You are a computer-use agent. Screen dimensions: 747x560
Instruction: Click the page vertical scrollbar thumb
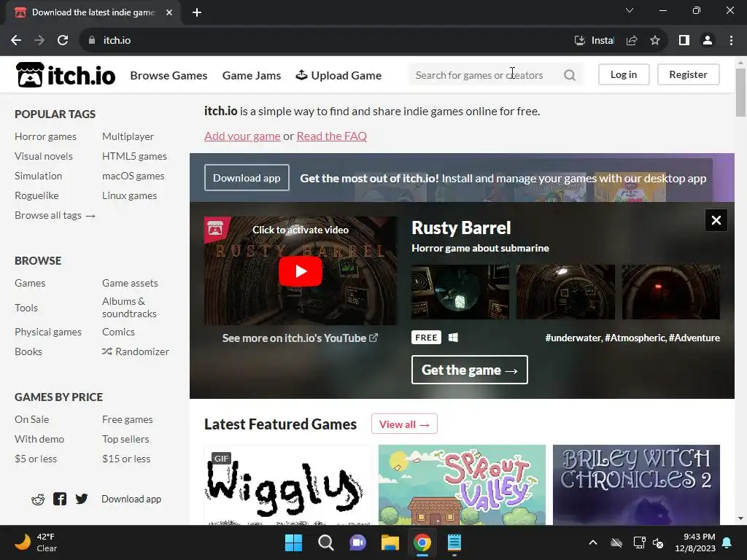coord(740,93)
